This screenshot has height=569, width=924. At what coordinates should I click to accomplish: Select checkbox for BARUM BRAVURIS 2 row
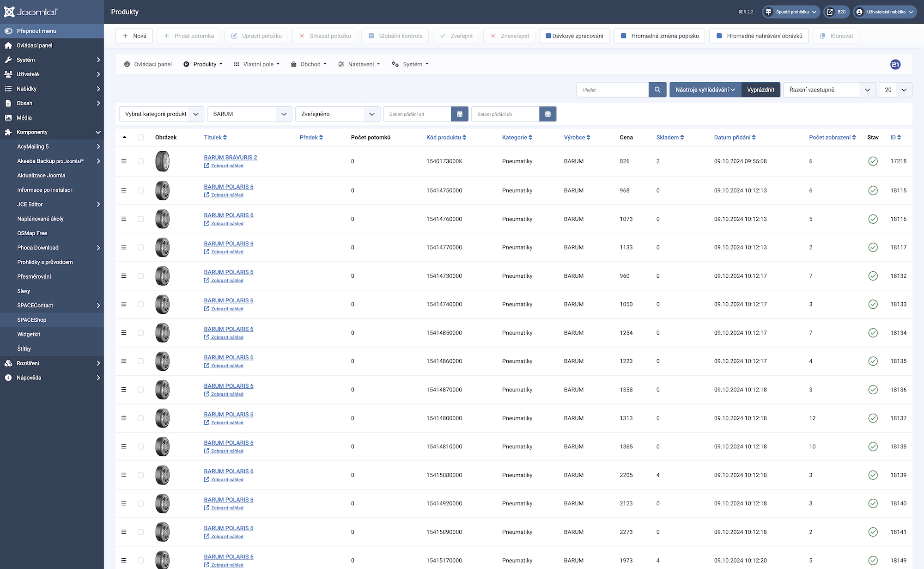(141, 161)
